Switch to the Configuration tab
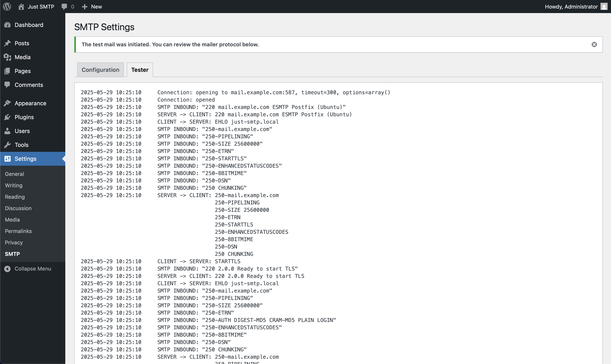The width and height of the screenshot is (611, 364). tap(100, 70)
